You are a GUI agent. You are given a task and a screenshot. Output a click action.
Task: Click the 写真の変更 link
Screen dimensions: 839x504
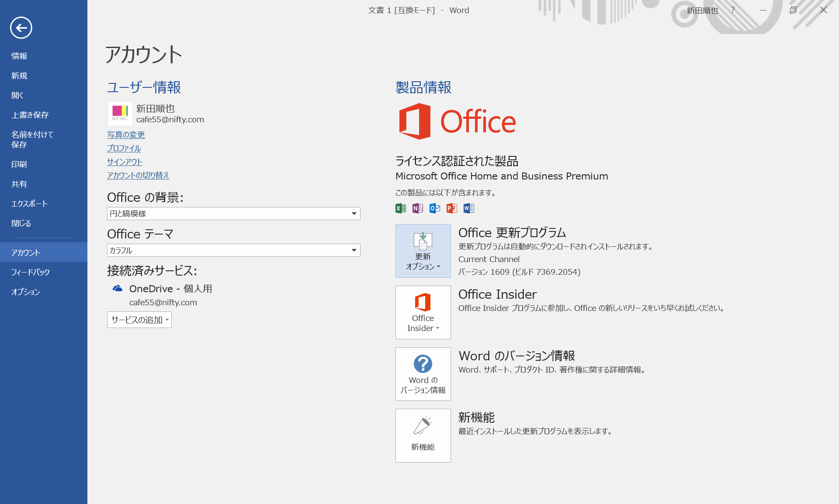126,135
